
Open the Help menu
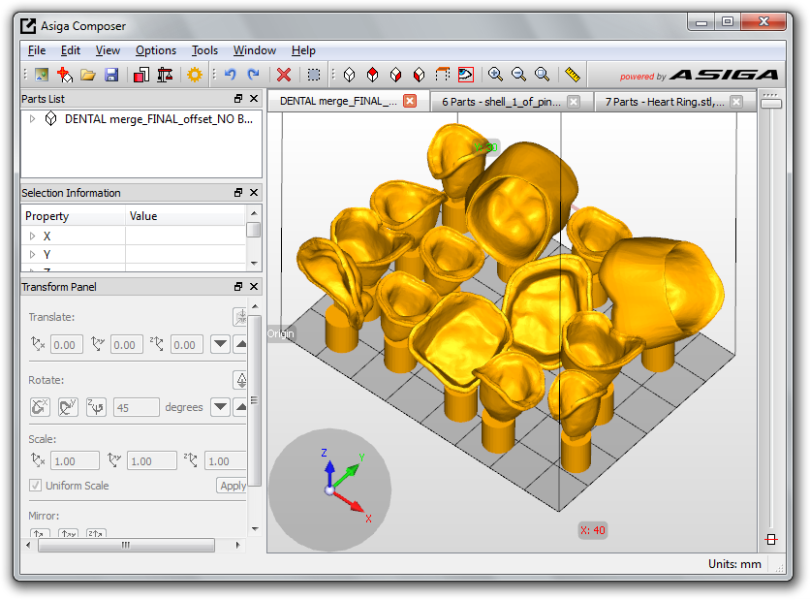tap(303, 51)
